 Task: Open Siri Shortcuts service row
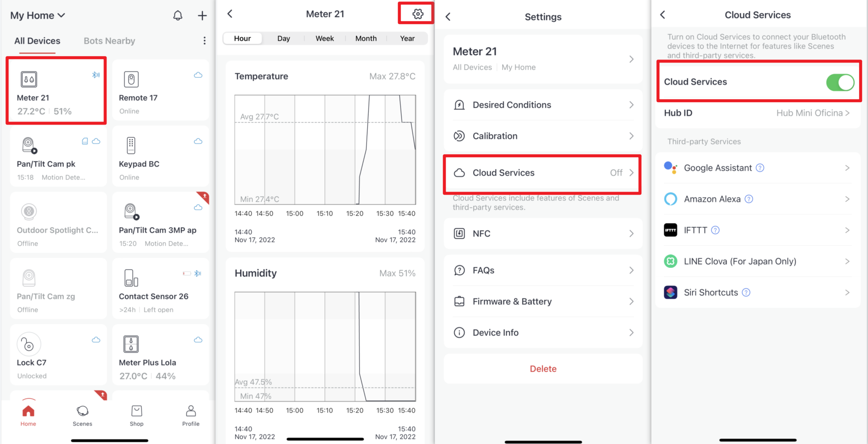click(x=758, y=292)
